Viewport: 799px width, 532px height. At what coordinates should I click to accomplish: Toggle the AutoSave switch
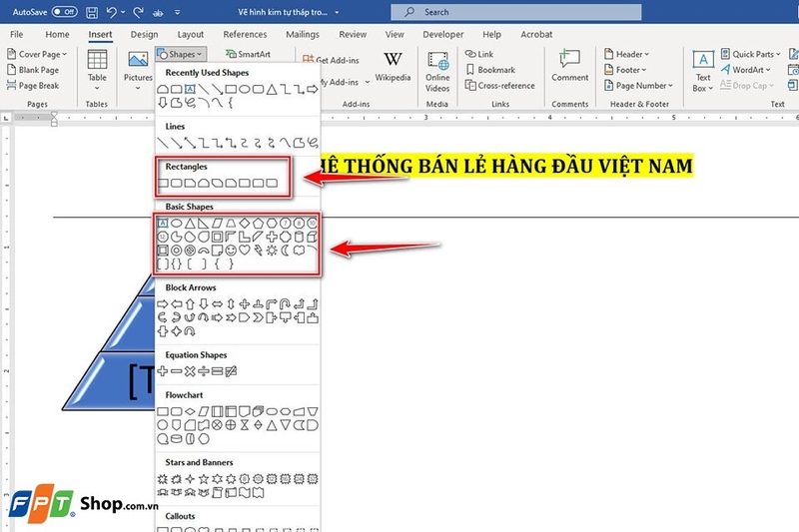(x=65, y=11)
